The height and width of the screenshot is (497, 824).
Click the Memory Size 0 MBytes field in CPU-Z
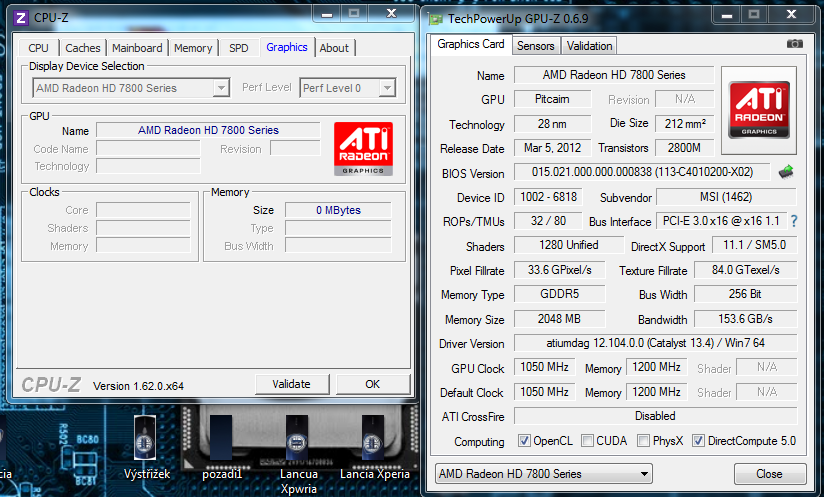[338, 210]
